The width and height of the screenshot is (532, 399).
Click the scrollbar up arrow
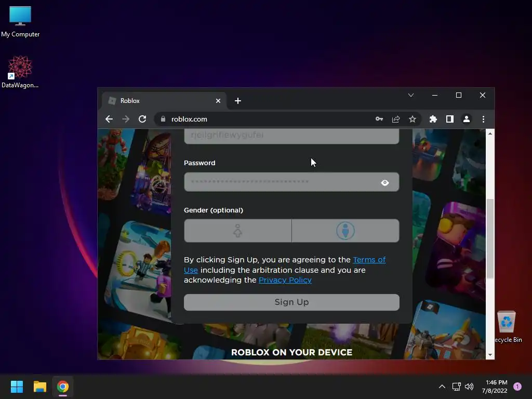tap(490, 134)
